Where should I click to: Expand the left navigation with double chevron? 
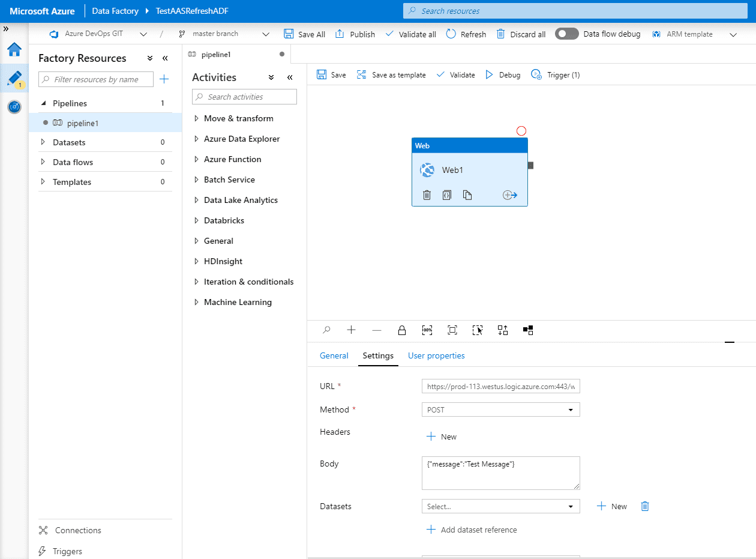(6, 29)
